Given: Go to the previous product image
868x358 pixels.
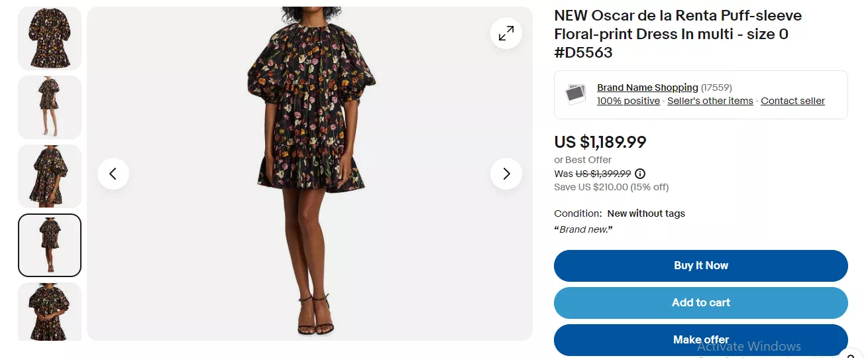Looking at the screenshot, I should click(x=113, y=174).
